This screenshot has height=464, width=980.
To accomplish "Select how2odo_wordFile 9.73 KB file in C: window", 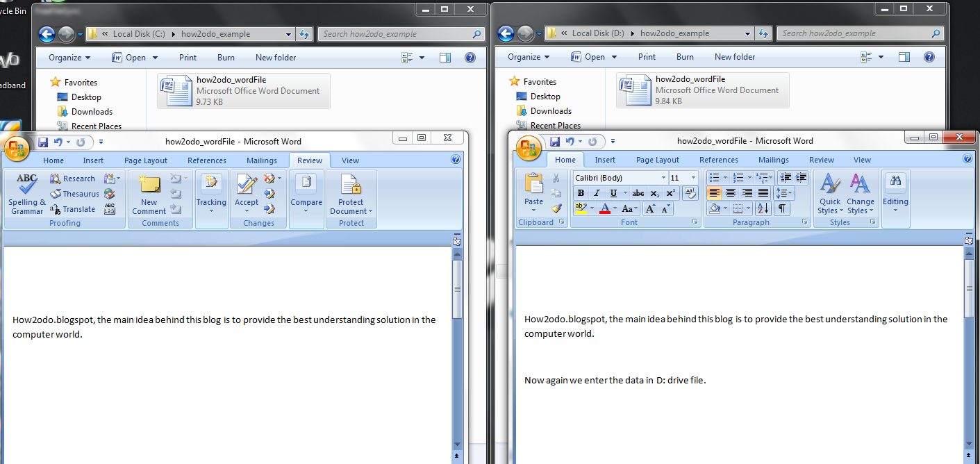I will pos(244,91).
